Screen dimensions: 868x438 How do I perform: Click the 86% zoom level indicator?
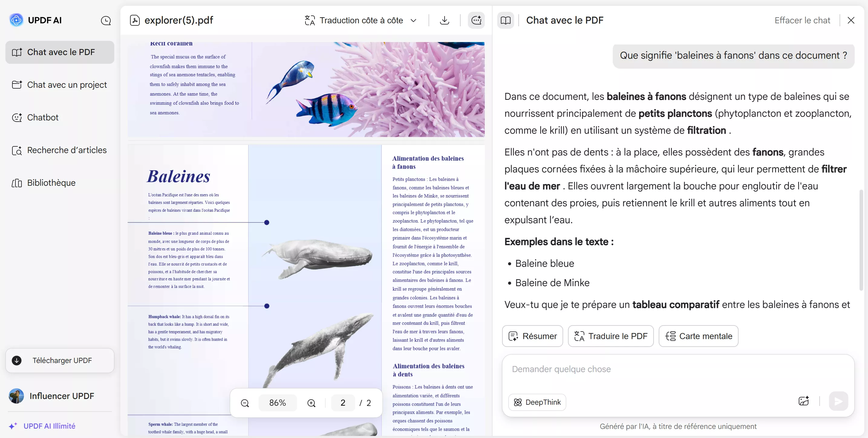[278, 403]
